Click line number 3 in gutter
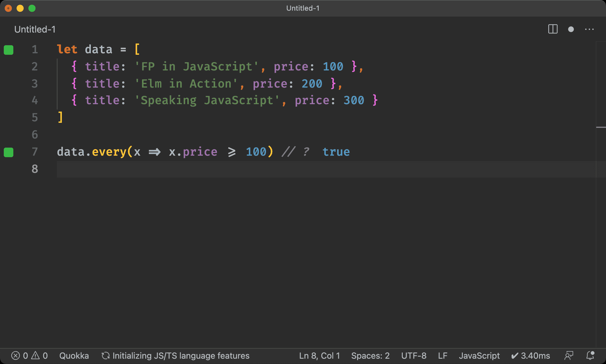This screenshot has height=364, width=606. [x=35, y=83]
